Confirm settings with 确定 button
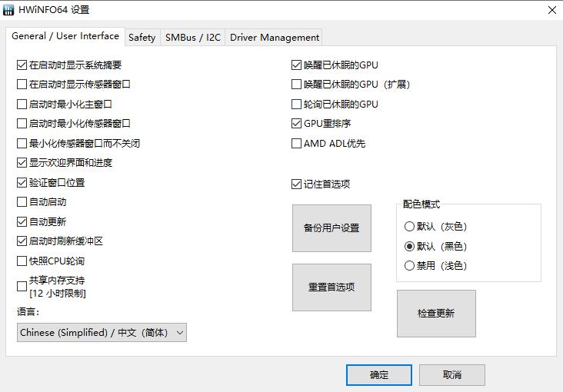563x392 pixels. [x=379, y=375]
